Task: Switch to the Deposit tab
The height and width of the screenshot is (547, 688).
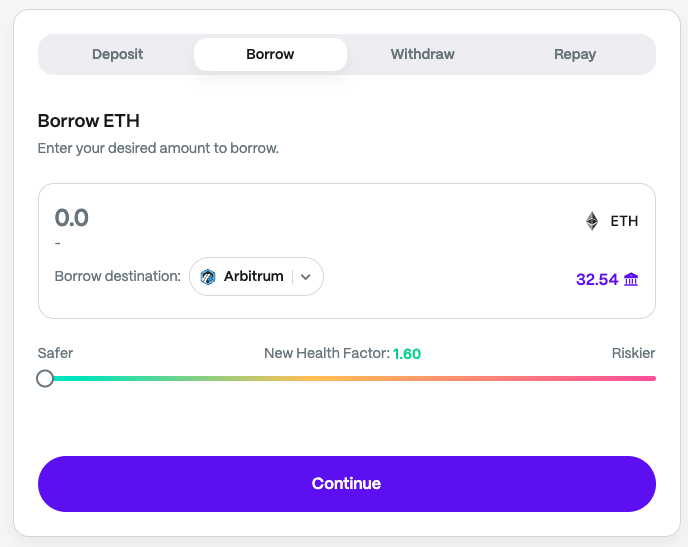Action: coord(117,54)
